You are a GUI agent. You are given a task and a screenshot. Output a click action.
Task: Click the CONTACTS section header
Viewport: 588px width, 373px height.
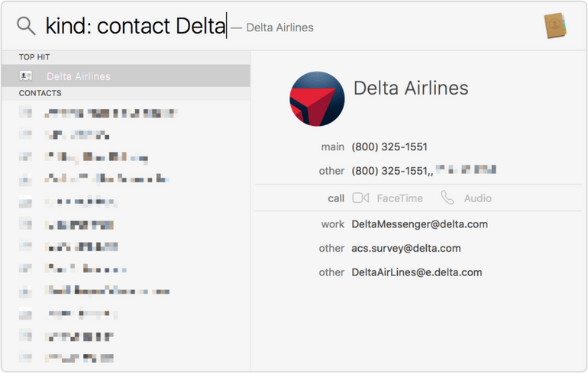(40, 93)
